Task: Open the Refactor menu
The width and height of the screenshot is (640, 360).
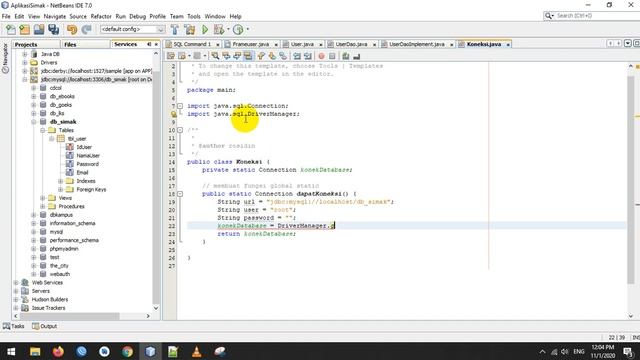Action: 101,16
